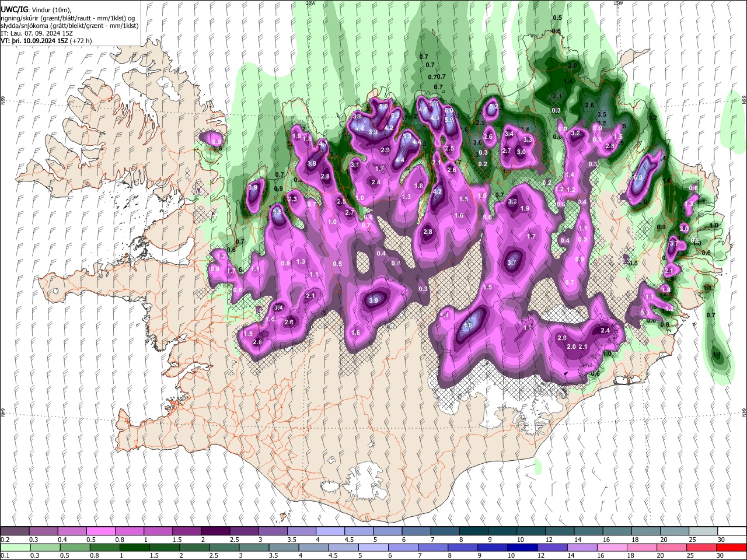Viewport: 747px width, 560px height.
Task: Click the 'rigning/skúrir' legend description line
Action: coord(68,18)
